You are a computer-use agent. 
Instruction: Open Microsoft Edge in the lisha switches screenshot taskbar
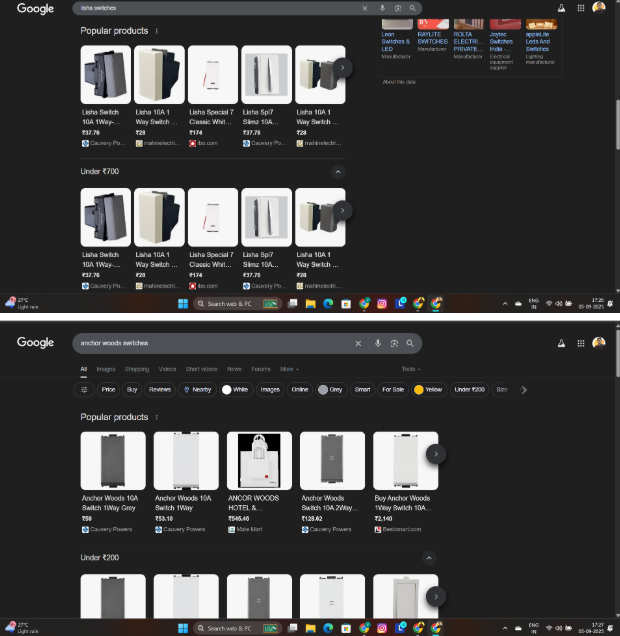(328, 303)
